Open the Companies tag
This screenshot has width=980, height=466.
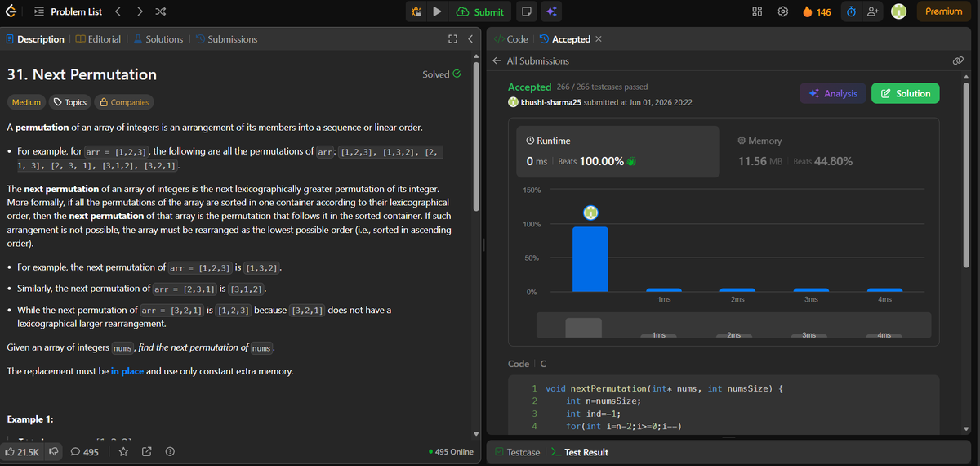click(x=123, y=102)
